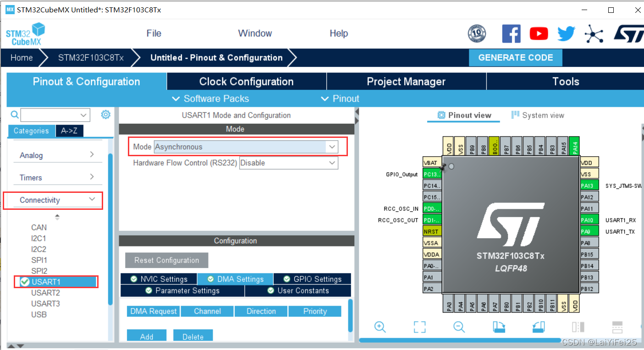644x350 pixels.
Task: Open the peripheral search combo box arrow
Action: click(x=83, y=115)
